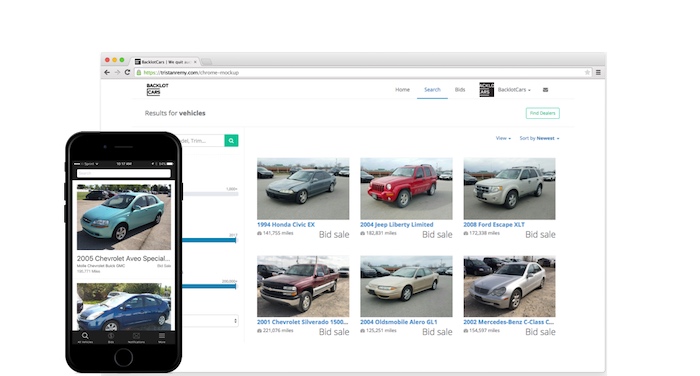Viewport: 700px width, 376px height.
Task: Open the 1994 Honda Civic EX link
Action: pos(286,225)
